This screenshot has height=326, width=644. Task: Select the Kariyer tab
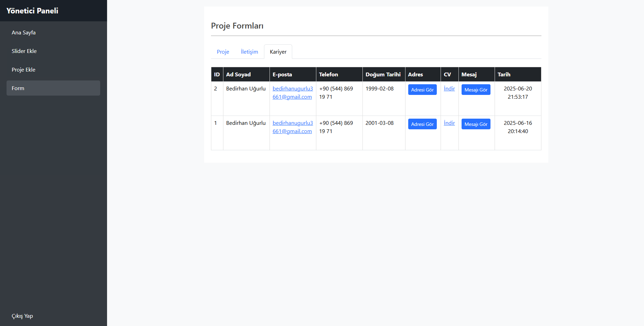point(278,52)
